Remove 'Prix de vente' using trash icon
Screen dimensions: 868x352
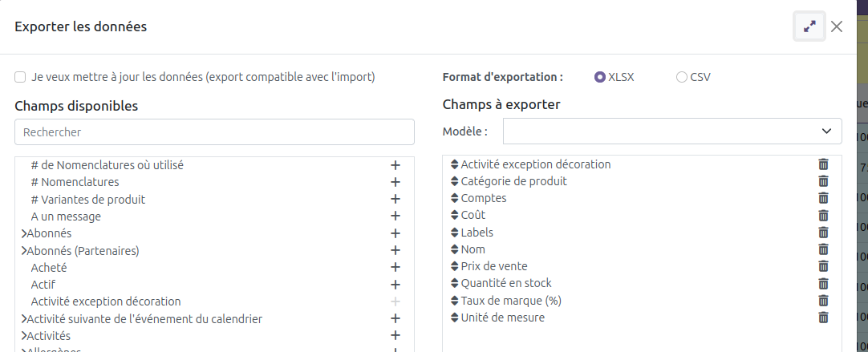pos(823,266)
